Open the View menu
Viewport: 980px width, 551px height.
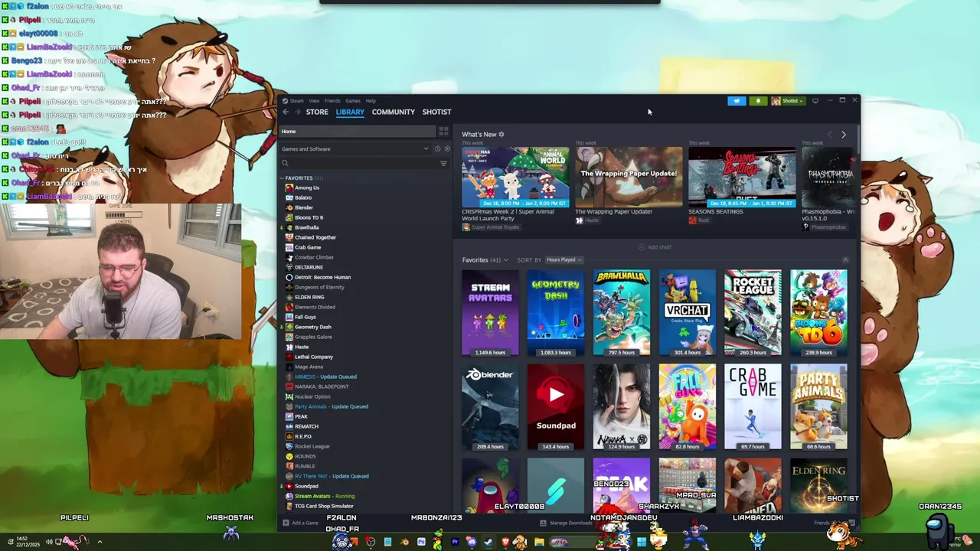click(x=314, y=101)
